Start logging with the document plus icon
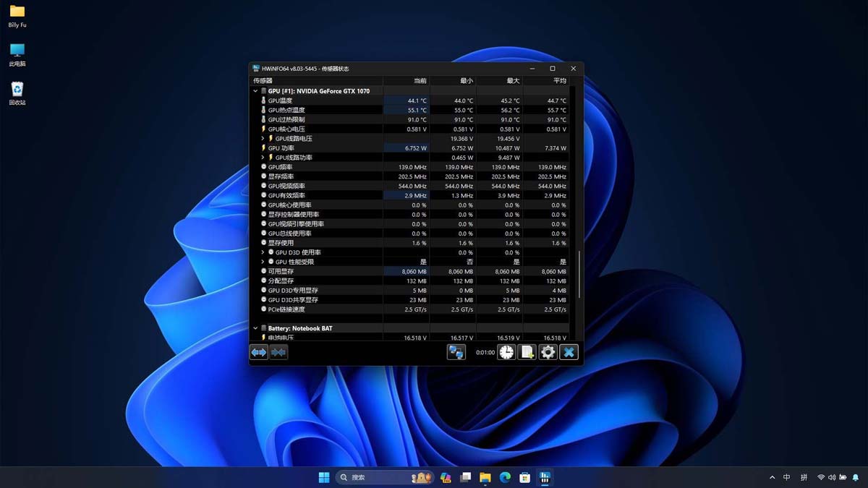Screen dimensions: 868x488 click(x=527, y=352)
